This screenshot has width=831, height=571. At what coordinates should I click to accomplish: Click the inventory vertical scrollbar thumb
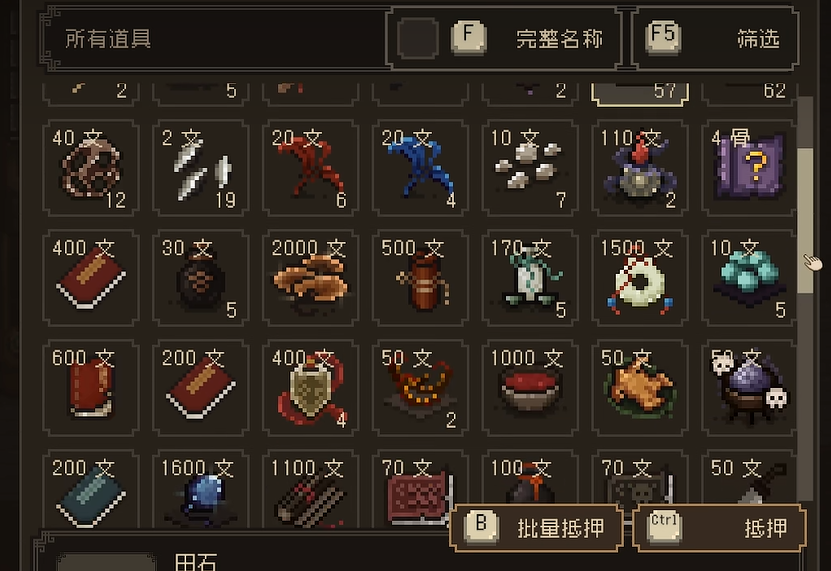(805, 220)
